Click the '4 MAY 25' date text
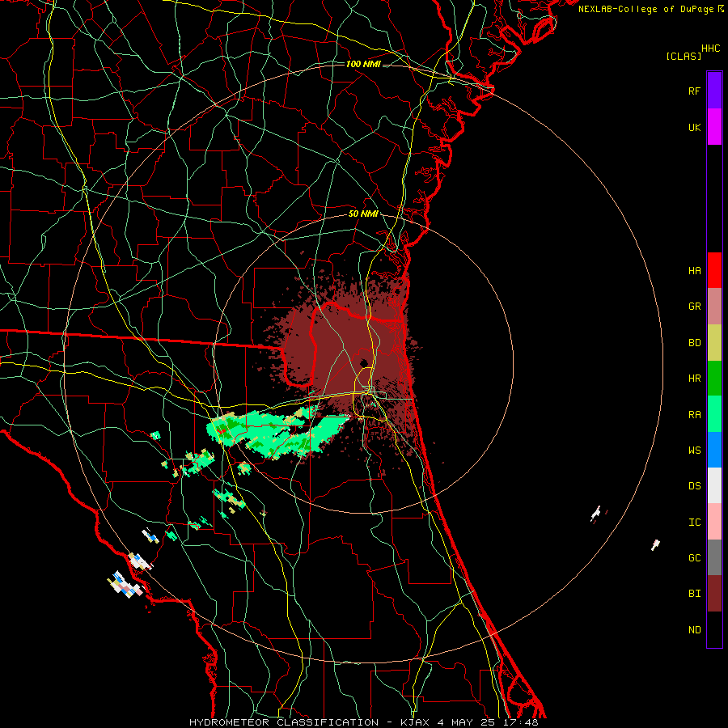 (466, 722)
